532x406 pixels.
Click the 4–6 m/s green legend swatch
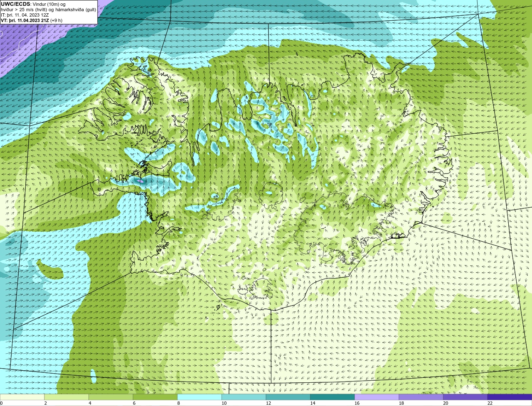[x=111, y=397]
